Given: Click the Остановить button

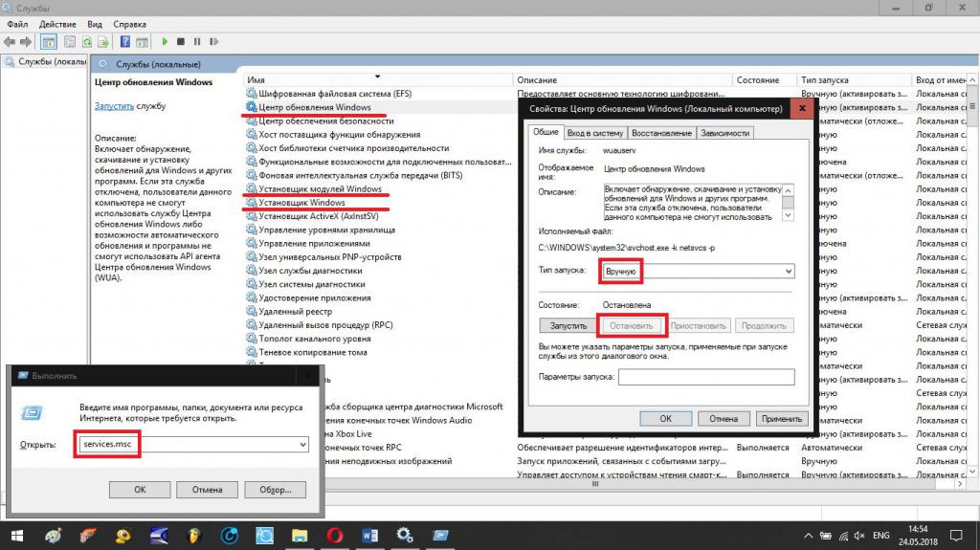Looking at the screenshot, I should (x=632, y=325).
